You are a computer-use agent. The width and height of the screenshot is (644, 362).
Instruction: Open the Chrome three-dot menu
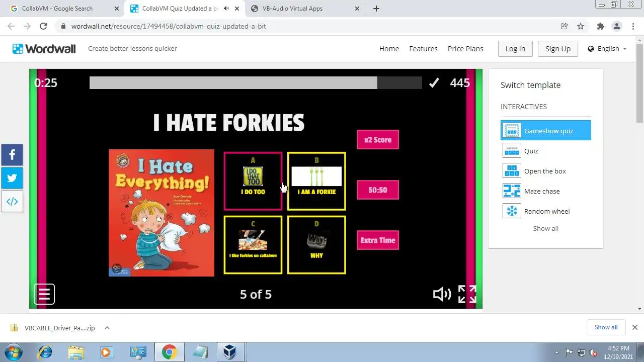point(633,26)
